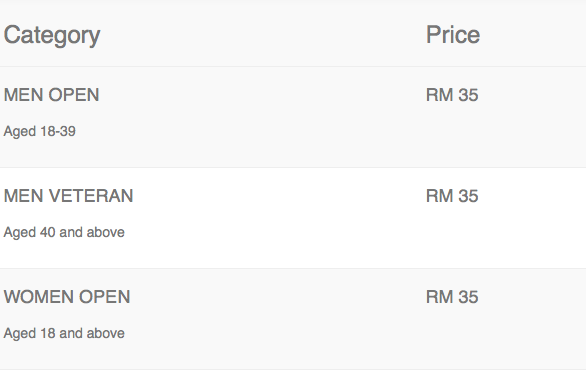Click the Aged 40 and above text
The image size is (586, 385).
click(x=64, y=232)
